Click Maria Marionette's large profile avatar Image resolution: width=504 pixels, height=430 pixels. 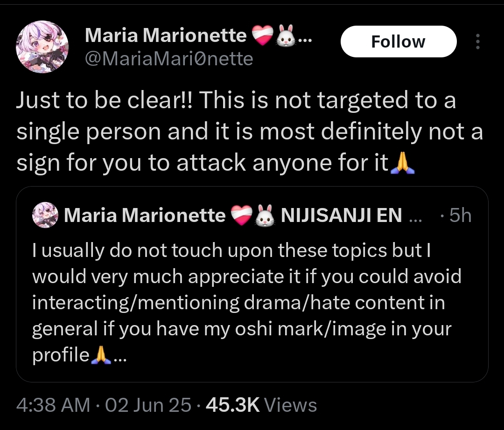coord(42,47)
